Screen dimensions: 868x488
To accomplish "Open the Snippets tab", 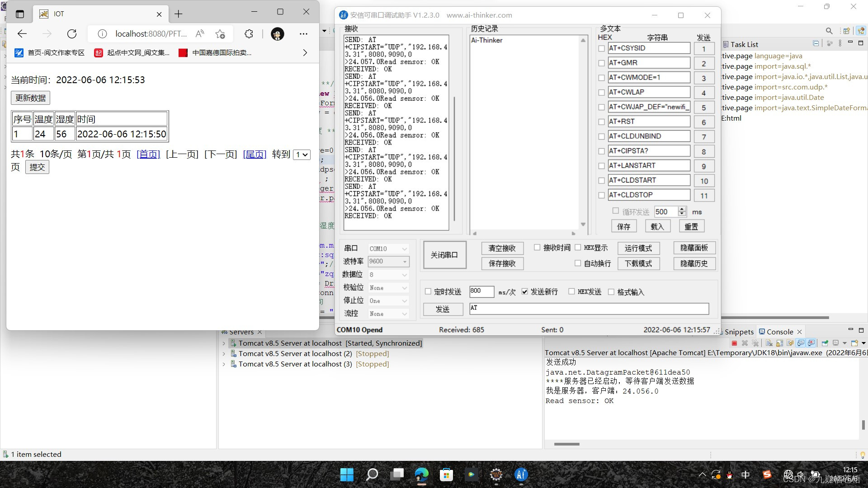I will (739, 332).
